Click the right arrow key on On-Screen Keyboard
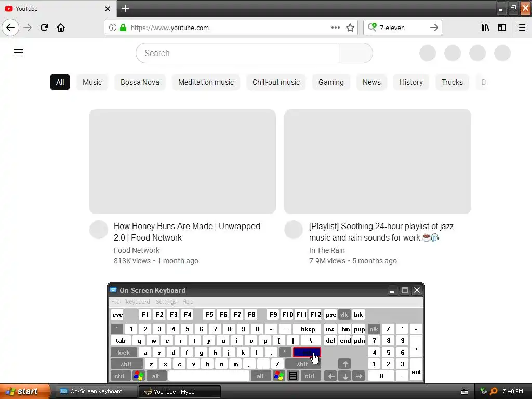The height and width of the screenshot is (399, 532). tap(358, 376)
